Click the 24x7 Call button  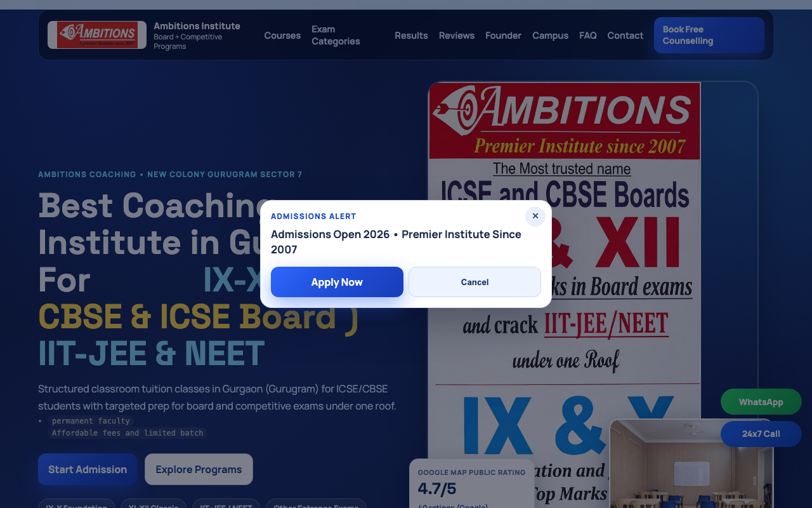click(761, 434)
